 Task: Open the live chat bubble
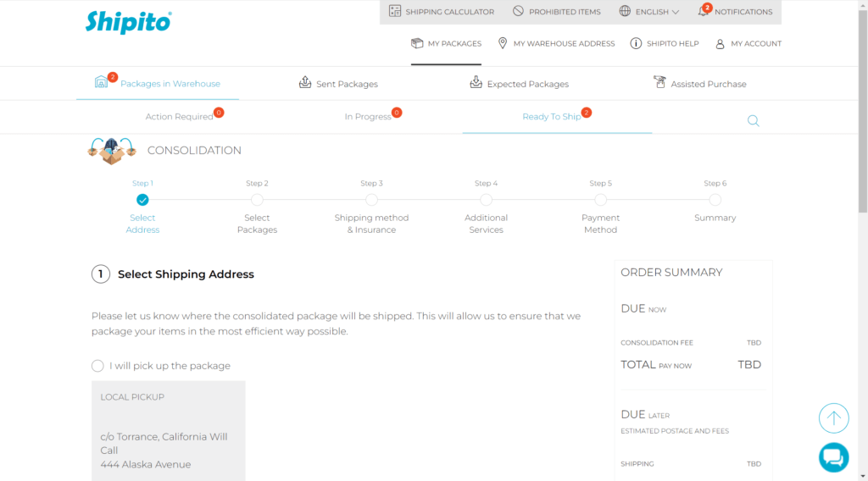coord(834,458)
